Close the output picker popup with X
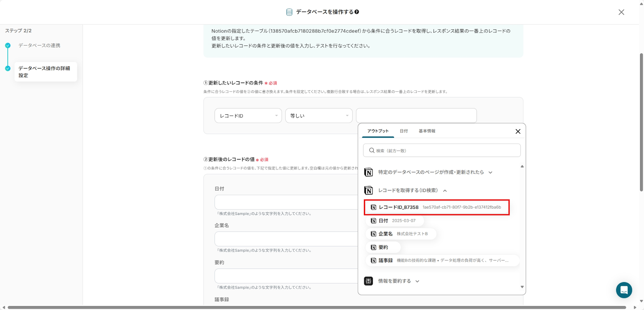Image resolution: width=644 pixels, height=310 pixels. click(x=518, y=131)
